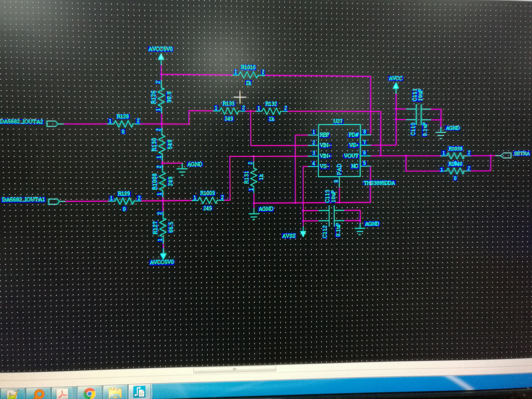Select the AVSS power arrow symbol
532x399 pixels.
pyautogui.click(x=303, y=234)
